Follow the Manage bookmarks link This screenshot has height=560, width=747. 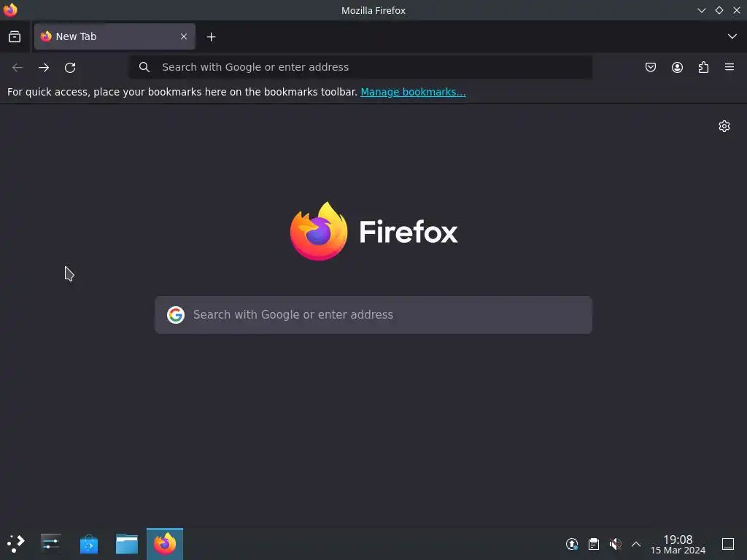click(x=413, y=92)
